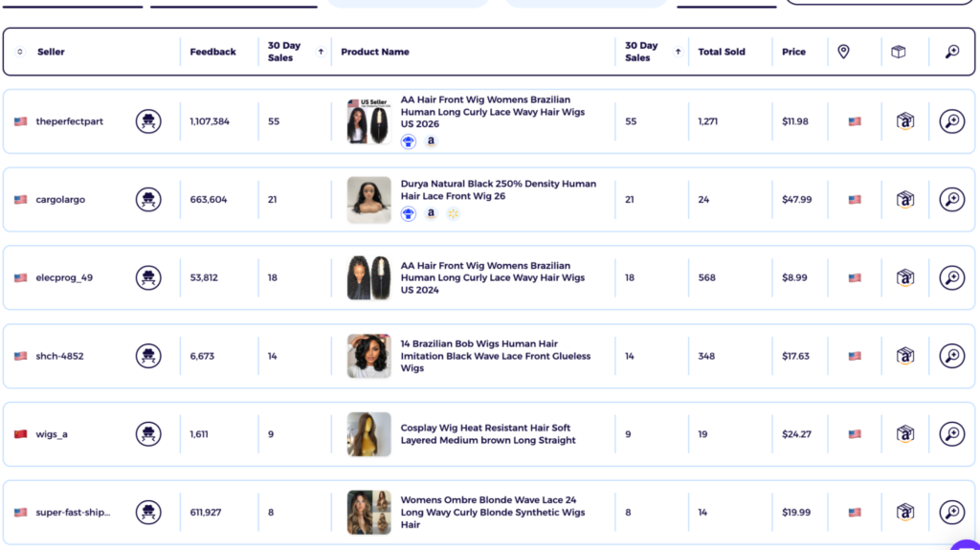Click package box column header icon
The width and height of the screenshot is (980, 550).
pos(898,52)
